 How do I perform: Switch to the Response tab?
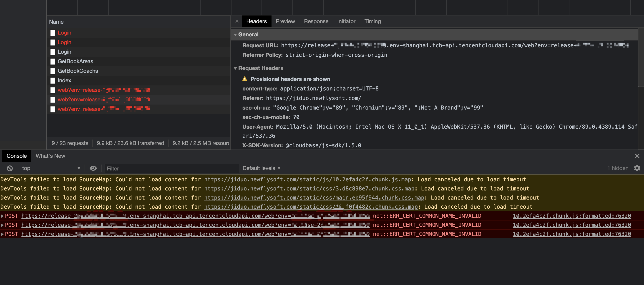point(316,21)
